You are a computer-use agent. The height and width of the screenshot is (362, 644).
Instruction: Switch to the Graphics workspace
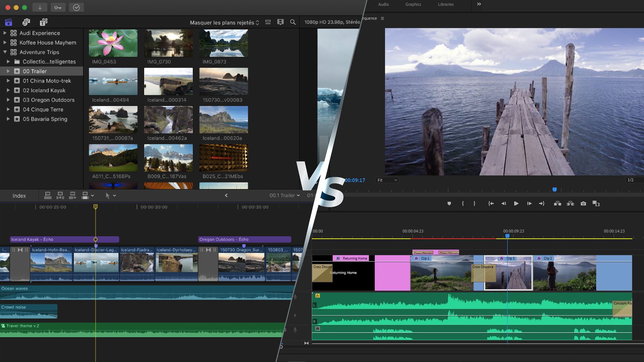(x=413, y=4)
